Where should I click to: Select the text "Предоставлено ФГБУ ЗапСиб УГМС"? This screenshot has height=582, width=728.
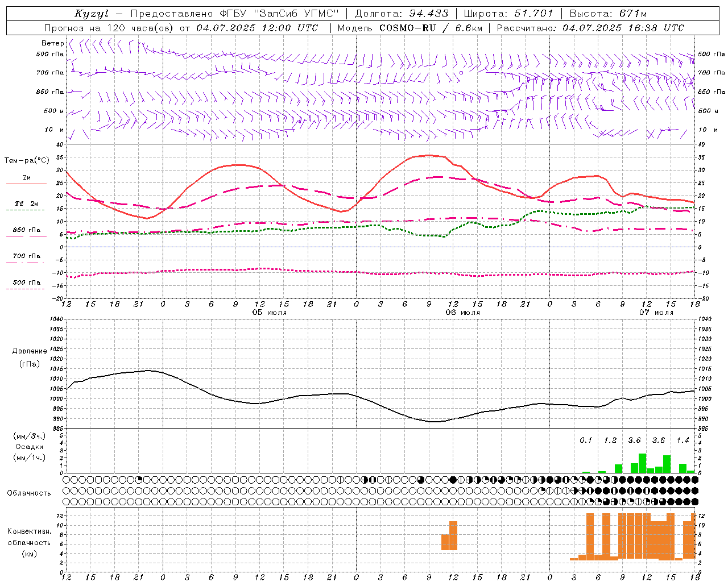click(x=235, y=14)
